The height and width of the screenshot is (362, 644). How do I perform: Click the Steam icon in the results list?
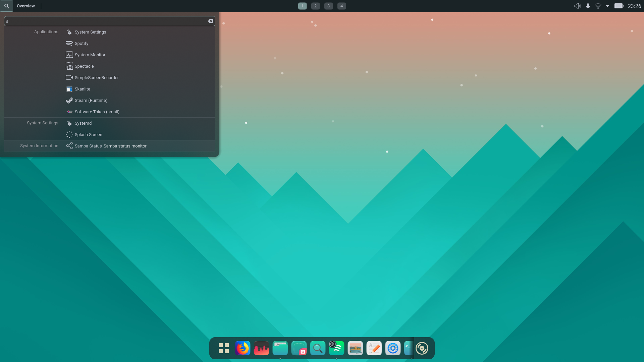pos(69,100)
